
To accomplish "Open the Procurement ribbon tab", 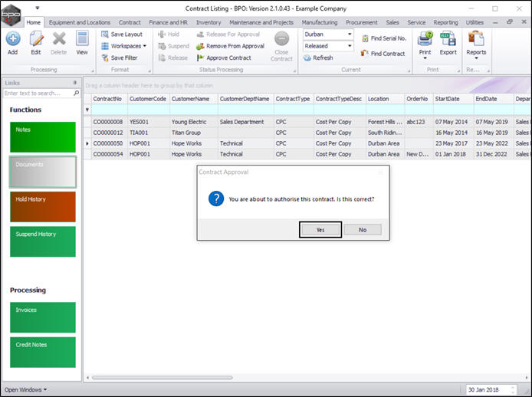I will click(361, 22).
